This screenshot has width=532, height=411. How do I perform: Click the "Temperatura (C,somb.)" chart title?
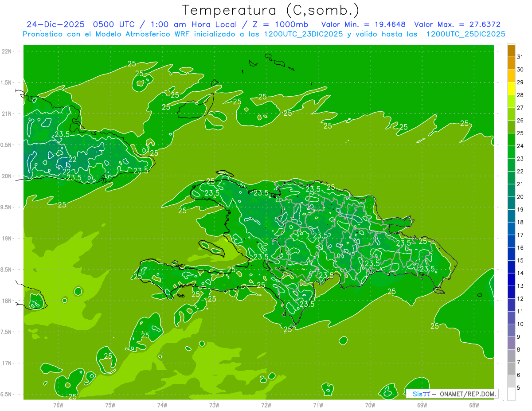(270, 10)
